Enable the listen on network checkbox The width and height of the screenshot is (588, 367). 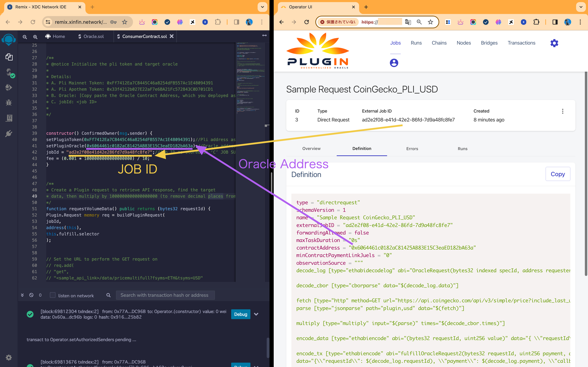(x=53, y=295)
